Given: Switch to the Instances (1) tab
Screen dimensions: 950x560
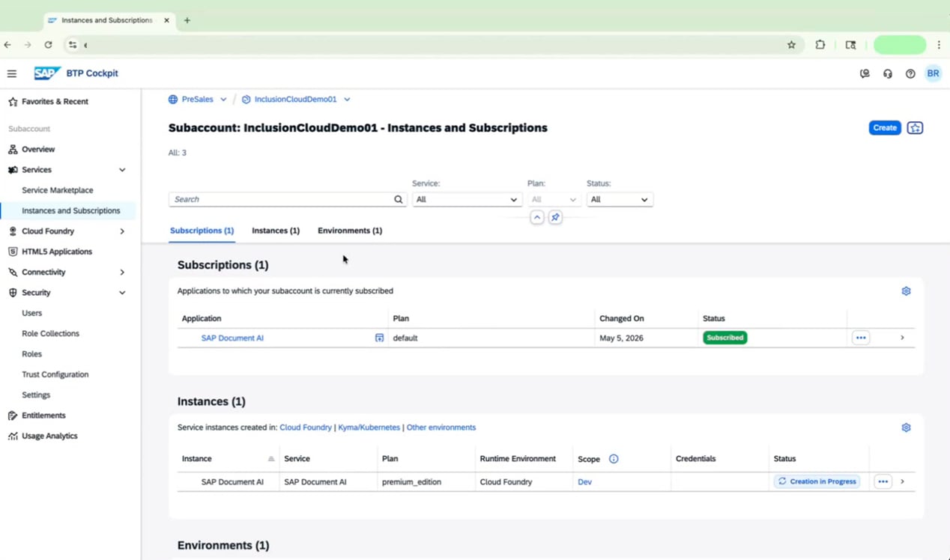Looking at the screenshot, I should pos(276,231).
